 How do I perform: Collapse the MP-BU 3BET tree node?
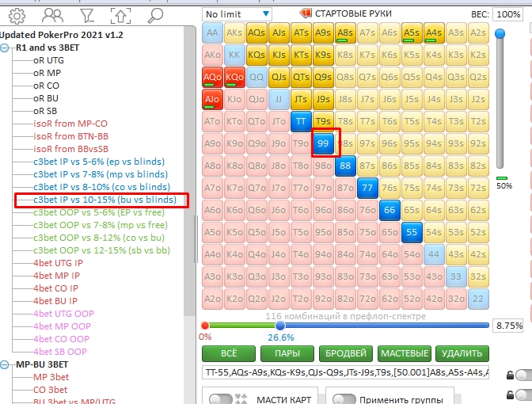click(5, 364)
